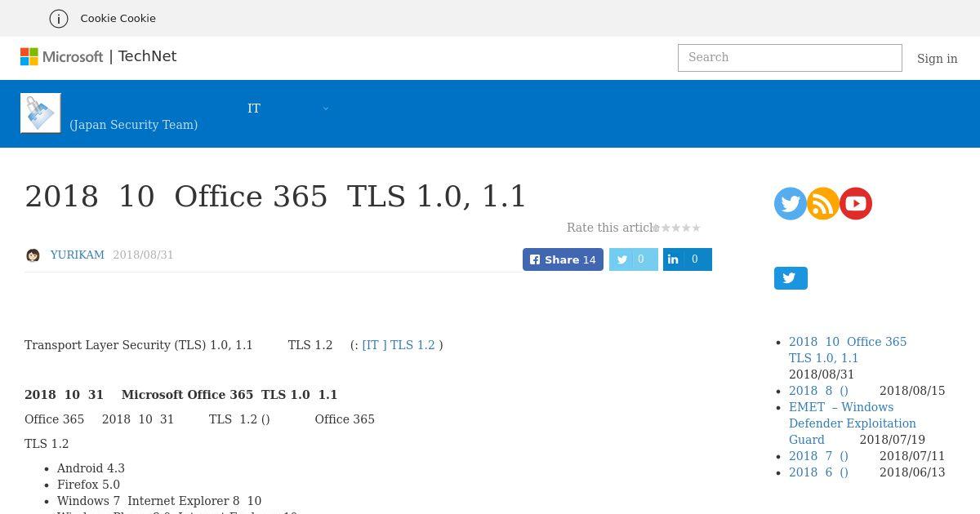This screenshot has height=514, width=980.
Task: Click the Sign in link
Action: pyautogui.click(x=937, y=59)
